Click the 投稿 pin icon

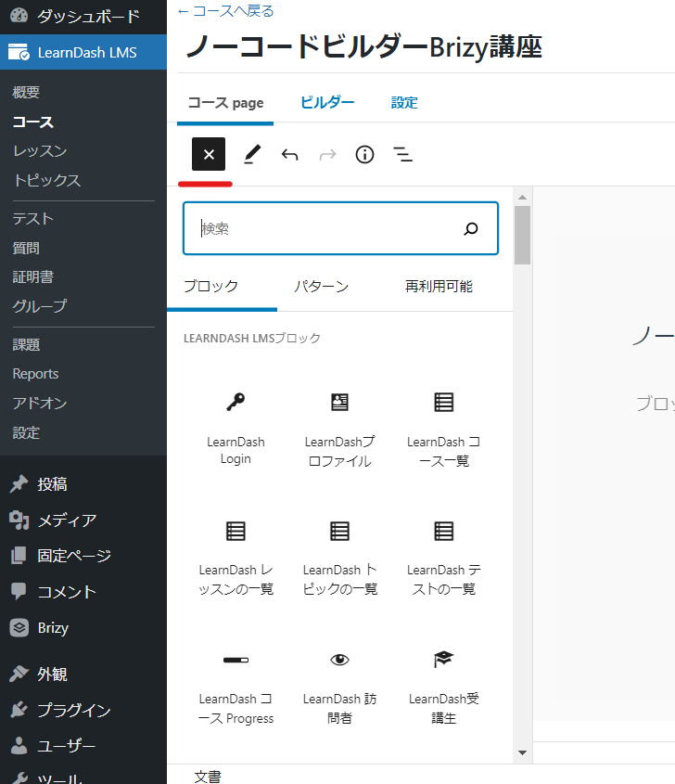(19, 483)
